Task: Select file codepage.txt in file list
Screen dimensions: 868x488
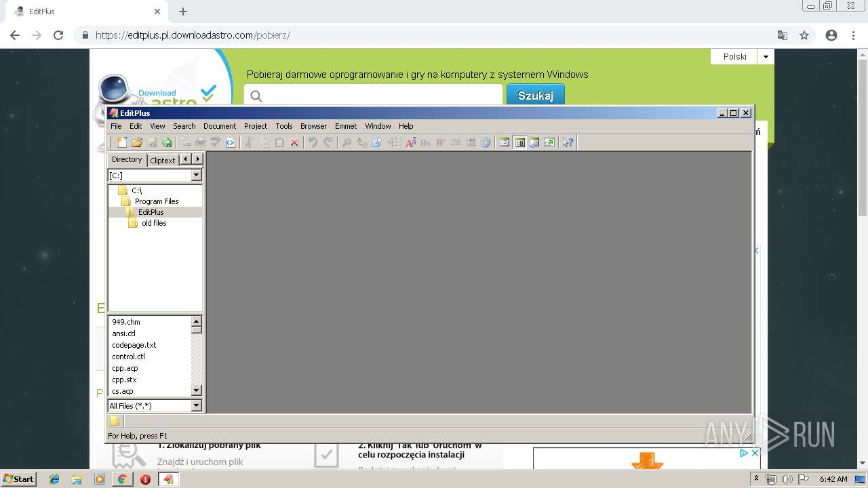Action: (x=134, y=345)
